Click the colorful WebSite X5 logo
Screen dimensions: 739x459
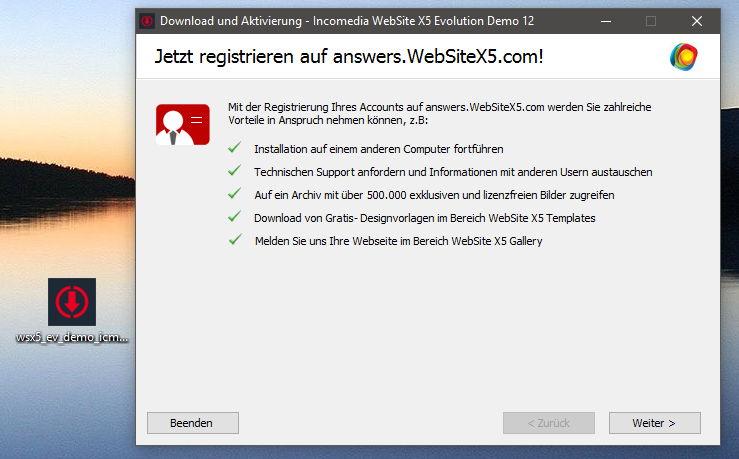pyautogui.click(x=684, y=57)
